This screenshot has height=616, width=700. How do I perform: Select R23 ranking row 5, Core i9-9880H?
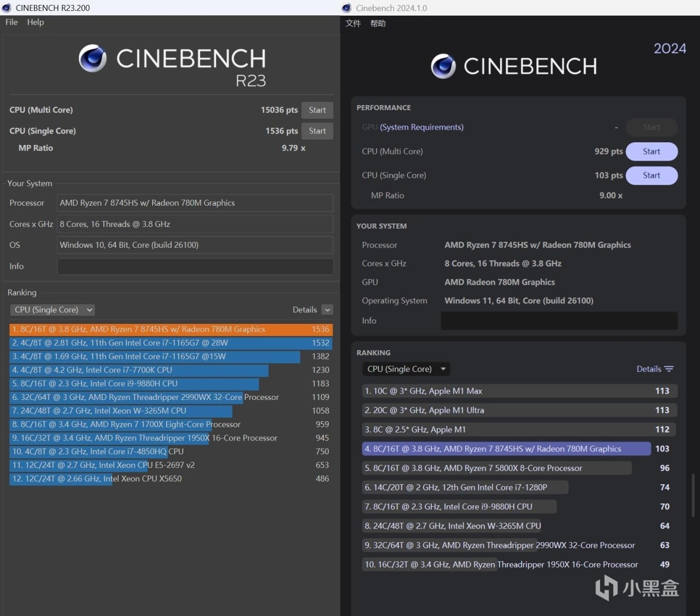pos(171,383)
